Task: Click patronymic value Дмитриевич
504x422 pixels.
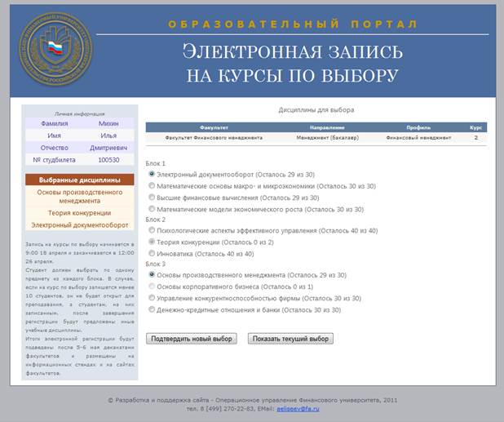Action: pos(108,148)
